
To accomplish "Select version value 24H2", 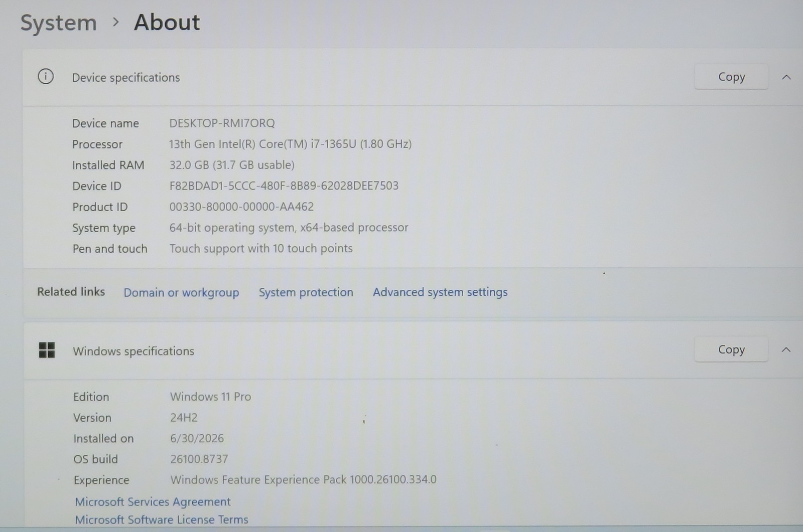I will pos(184,418).
